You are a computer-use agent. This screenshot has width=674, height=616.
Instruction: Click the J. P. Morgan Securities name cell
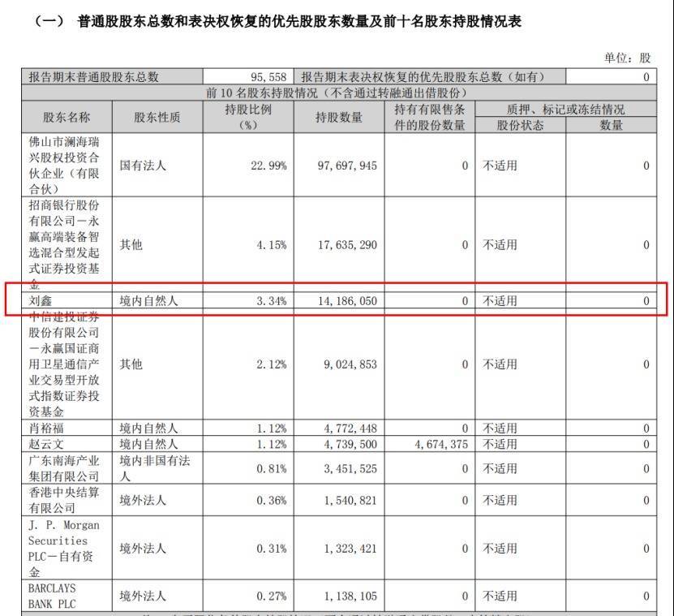[67, 548]
